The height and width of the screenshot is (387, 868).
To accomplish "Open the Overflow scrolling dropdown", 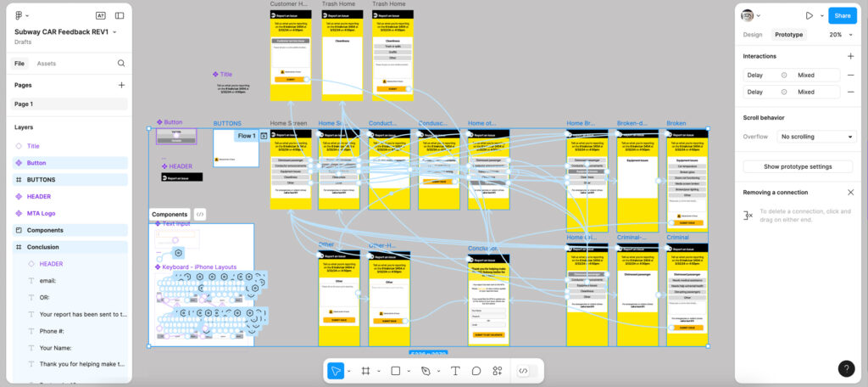I will tap(817, 137).
